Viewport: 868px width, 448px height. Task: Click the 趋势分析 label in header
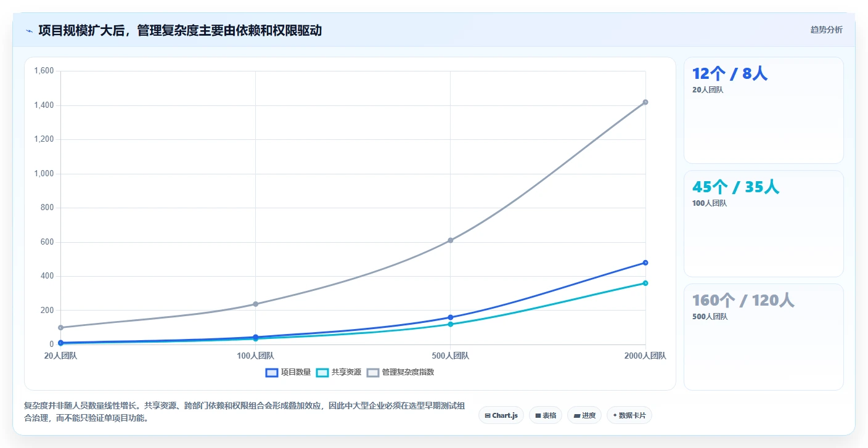click(826, 30)
